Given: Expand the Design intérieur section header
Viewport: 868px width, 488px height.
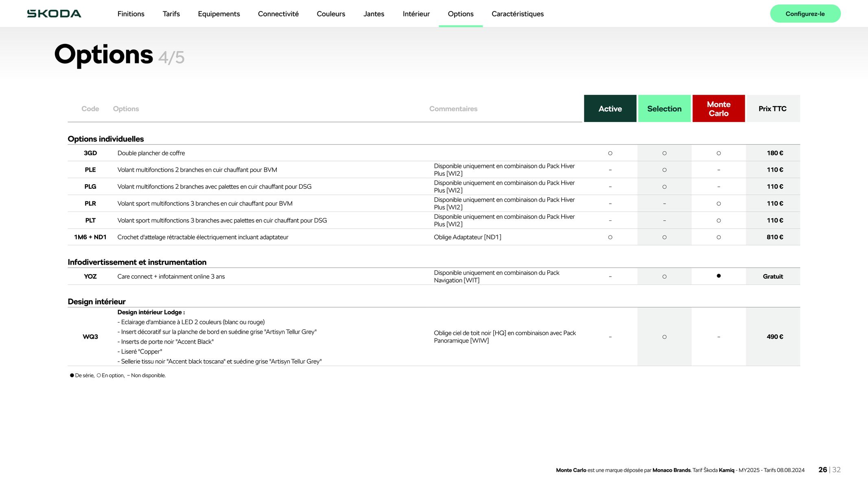Looking at the screenshot, I should pos(96,301).
